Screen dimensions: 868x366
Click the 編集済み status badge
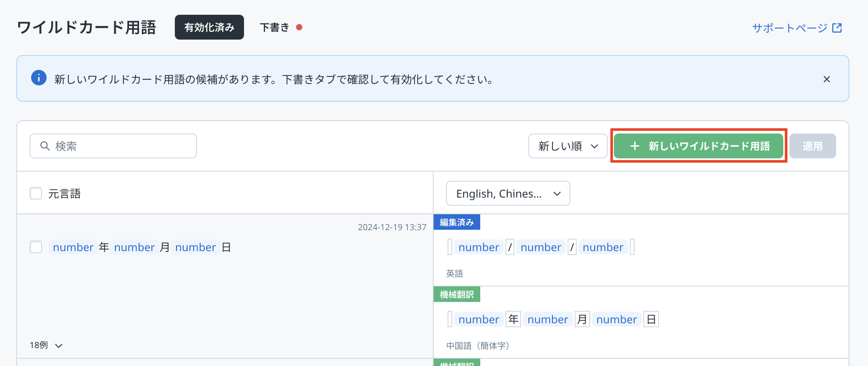[457, 222]
